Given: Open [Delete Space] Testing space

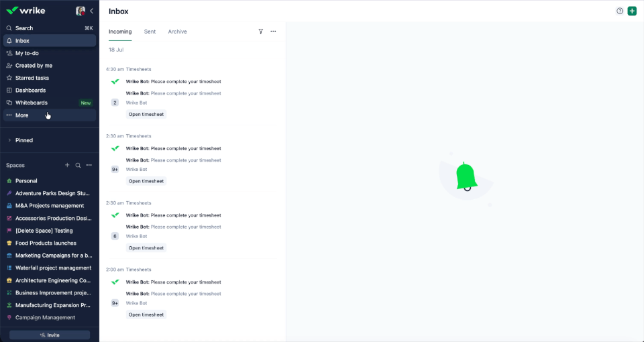Looking at the screenshot, I should coord(50,231).
